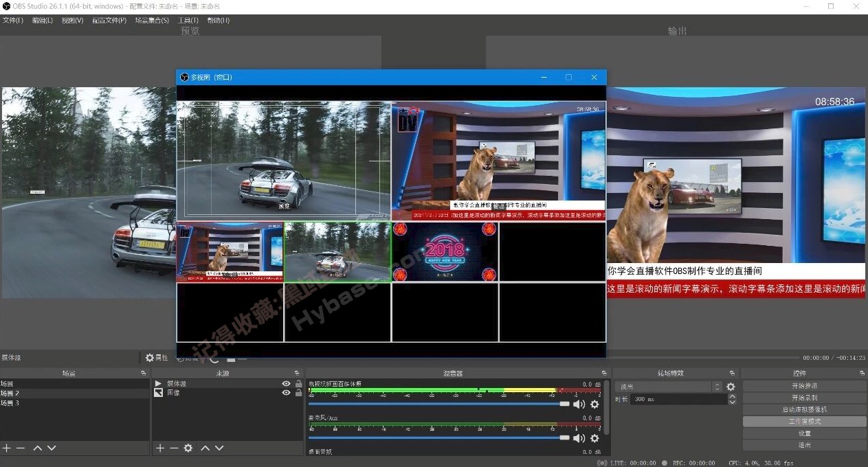Increase transition duration with the up stepper

click(x=731, y=396)
